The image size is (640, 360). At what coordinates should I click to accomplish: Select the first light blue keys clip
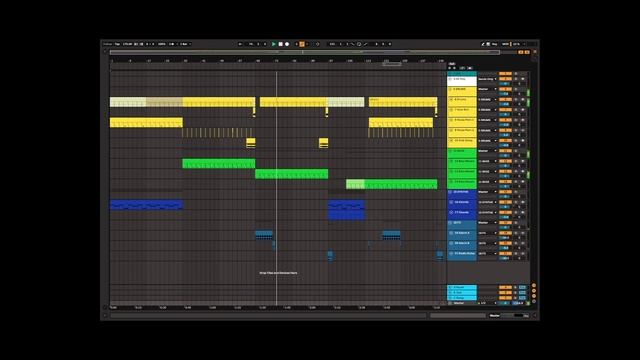click(x=264, y=235)
